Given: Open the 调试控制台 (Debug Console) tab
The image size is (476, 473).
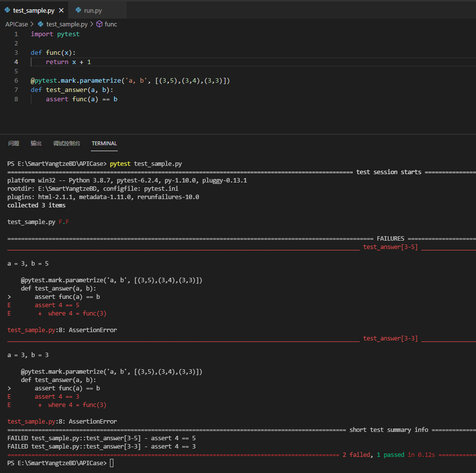Looking at the screenshot, I should [x=67, y=143].
